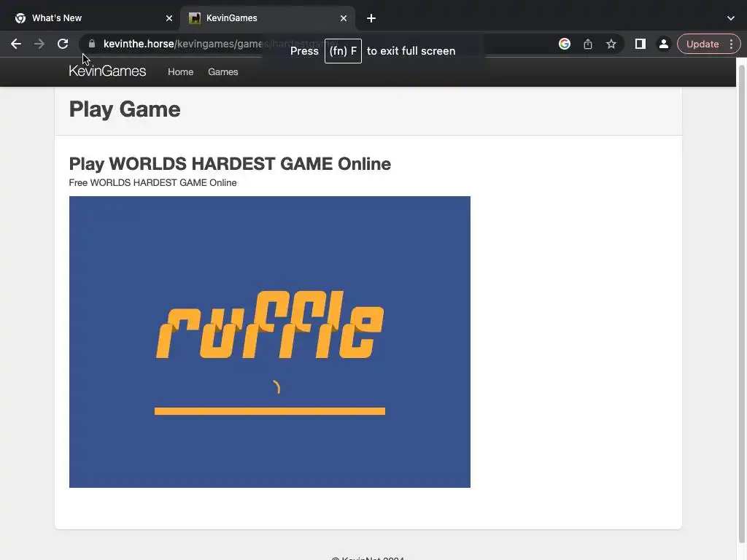This screenshot has height=560, width=747.
Task: Go back using the browser back arrow
Action: coord(16,44)
